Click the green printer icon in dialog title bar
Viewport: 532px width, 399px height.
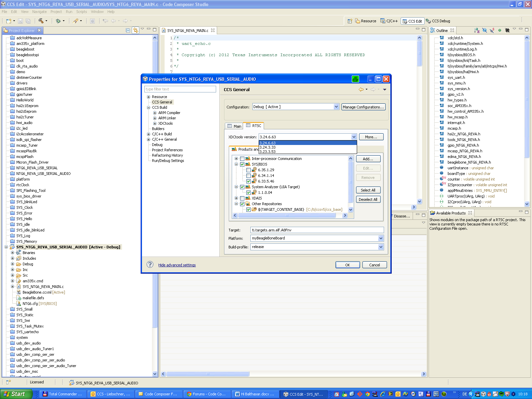[355, 79]
